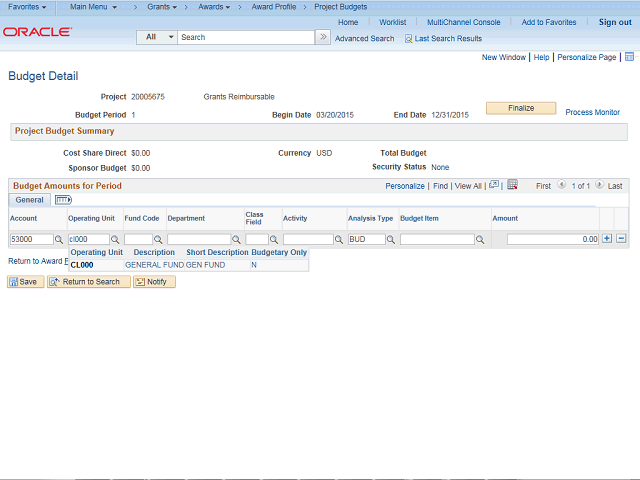The width and height of the screenshot is (640, 480).
Task: Click the Amount field showing 0.00
Action: click(x=553, y=239)
